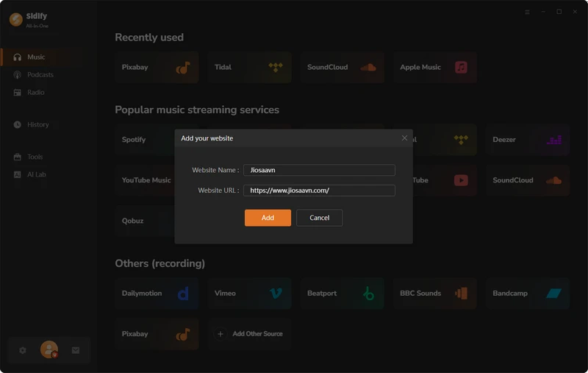Open Tools in the sidebar
The width and height of the screenshot is (588, 373).
click(x=35, y=157)
